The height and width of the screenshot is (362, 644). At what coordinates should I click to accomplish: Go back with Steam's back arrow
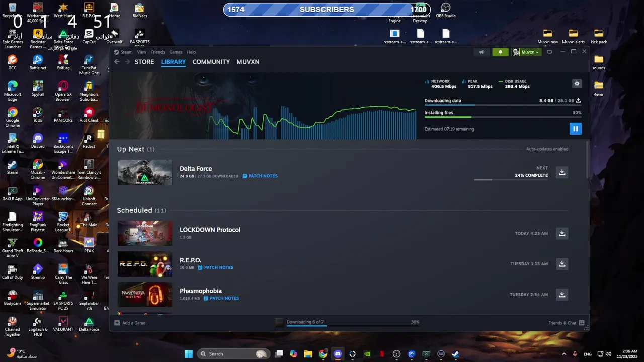coord(117,62)
